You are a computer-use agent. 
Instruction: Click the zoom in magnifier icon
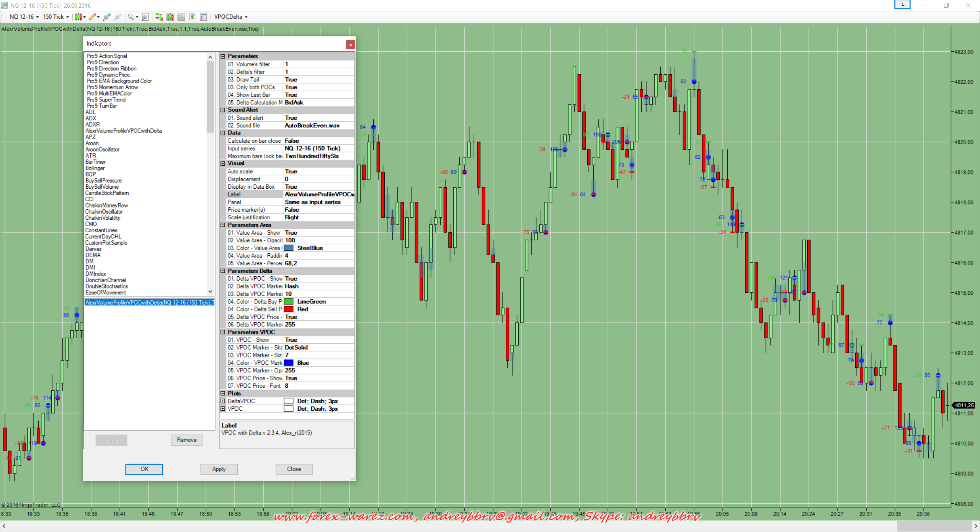point(107,17)
